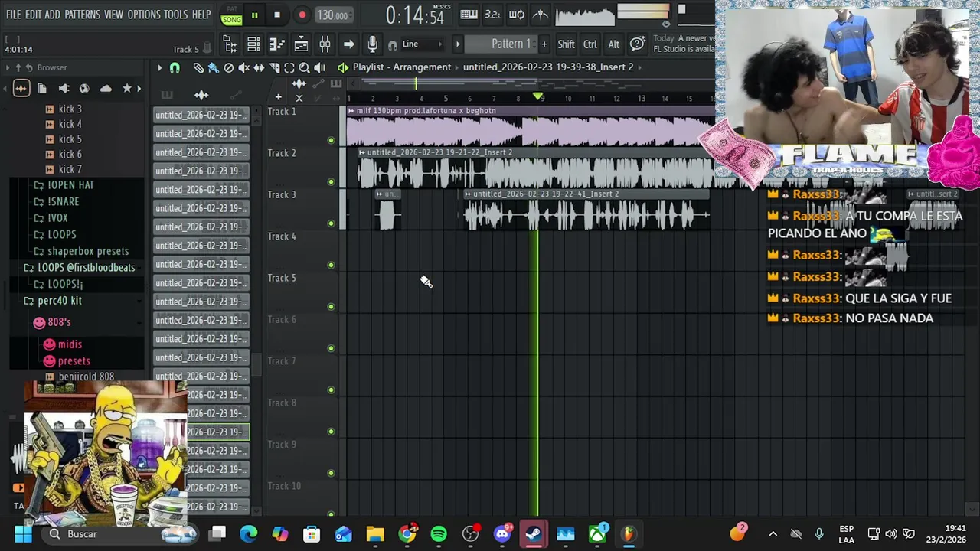
Task: Open Spotify from the taskbar
Action: (439, 534)
